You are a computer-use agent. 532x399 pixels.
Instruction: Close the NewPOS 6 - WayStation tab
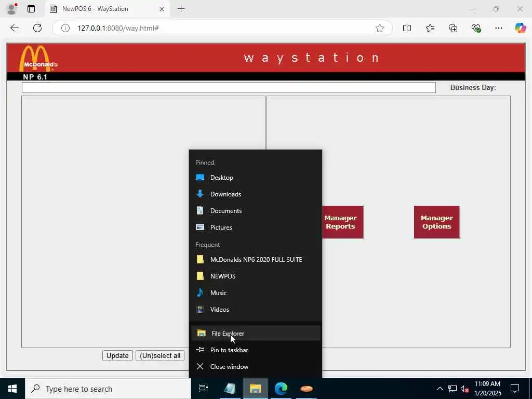click(162, 9)
